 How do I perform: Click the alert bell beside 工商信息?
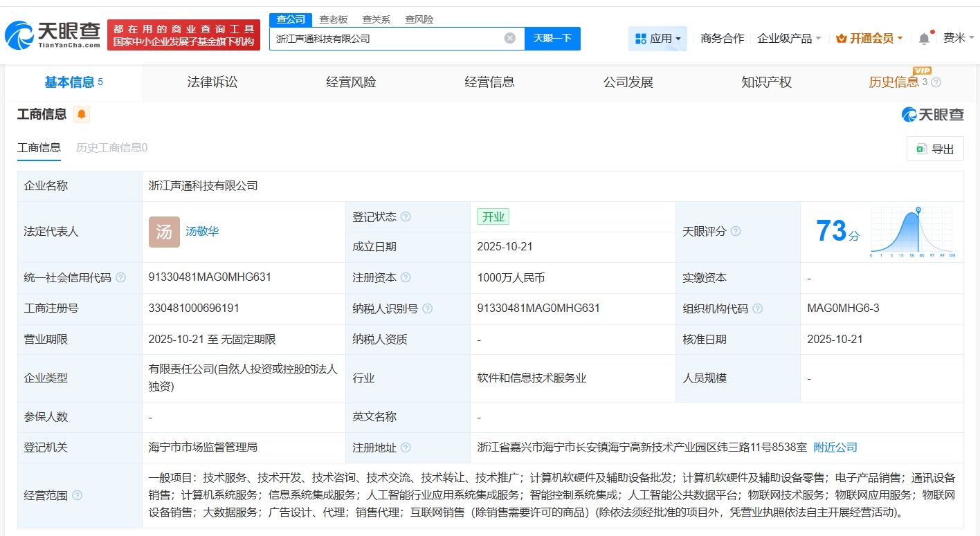pos(82,114)
